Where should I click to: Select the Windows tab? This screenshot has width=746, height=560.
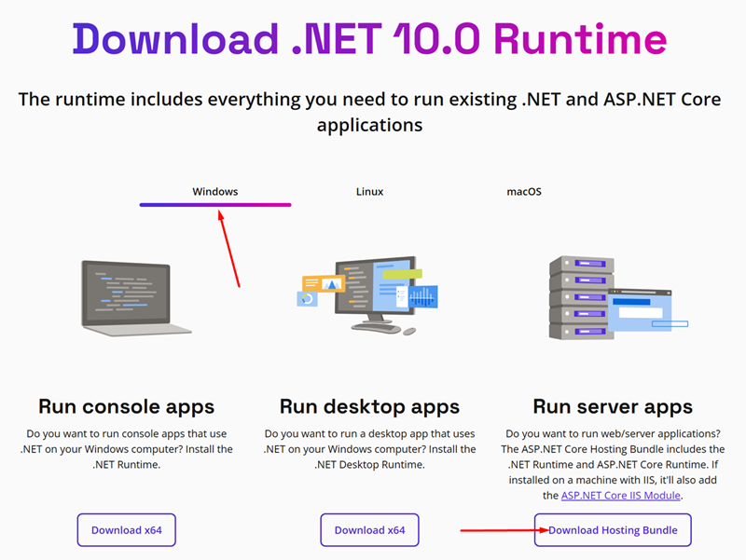215,192
